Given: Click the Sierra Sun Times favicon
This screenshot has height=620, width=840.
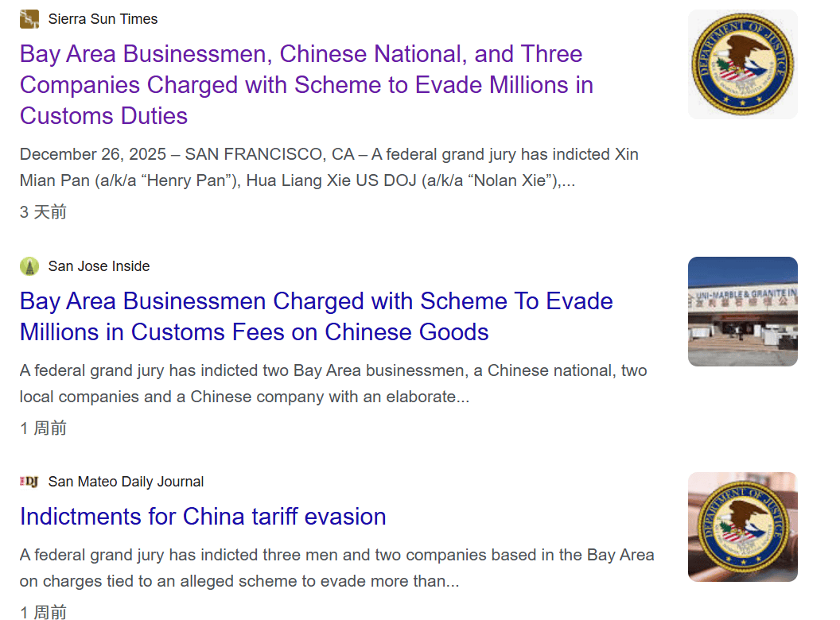Looking at the screenshot, I should pos(29,19).
